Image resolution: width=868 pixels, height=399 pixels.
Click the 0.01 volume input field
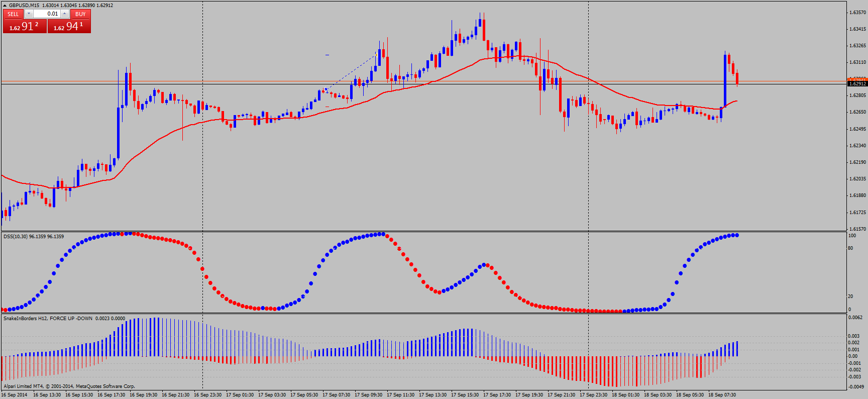pyautogui.click(x=47, y=14)
